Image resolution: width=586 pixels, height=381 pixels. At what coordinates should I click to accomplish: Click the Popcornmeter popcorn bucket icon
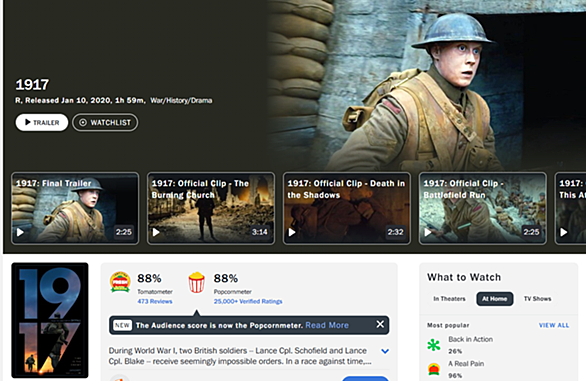[197, 282]
